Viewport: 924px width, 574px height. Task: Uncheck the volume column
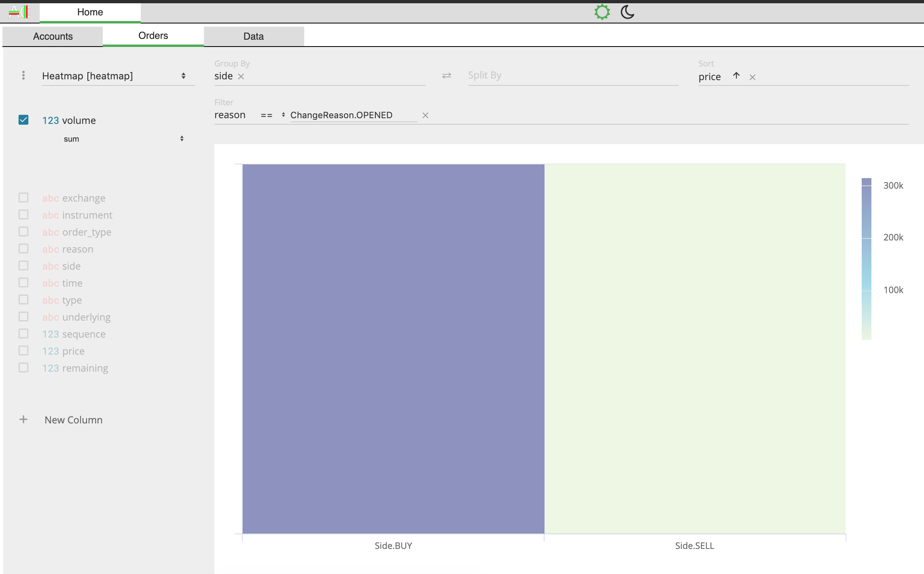tap(23, 120)
